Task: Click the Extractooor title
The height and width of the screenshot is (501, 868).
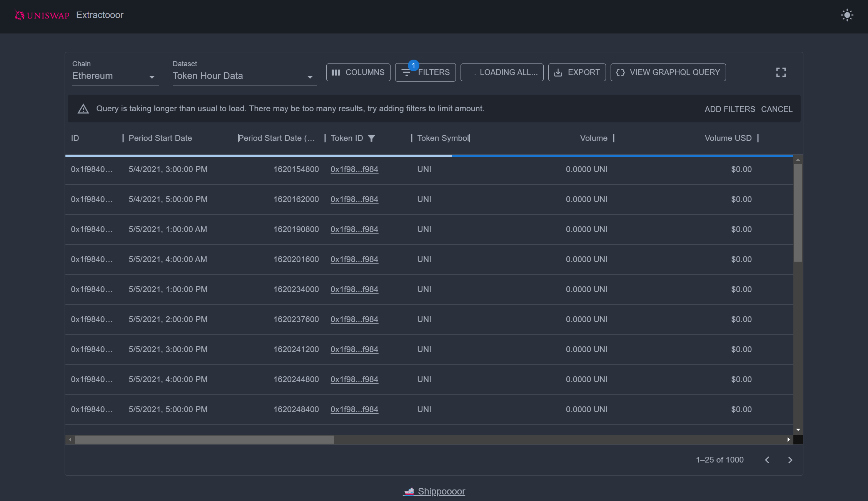Action: click(x=100, y=15)
